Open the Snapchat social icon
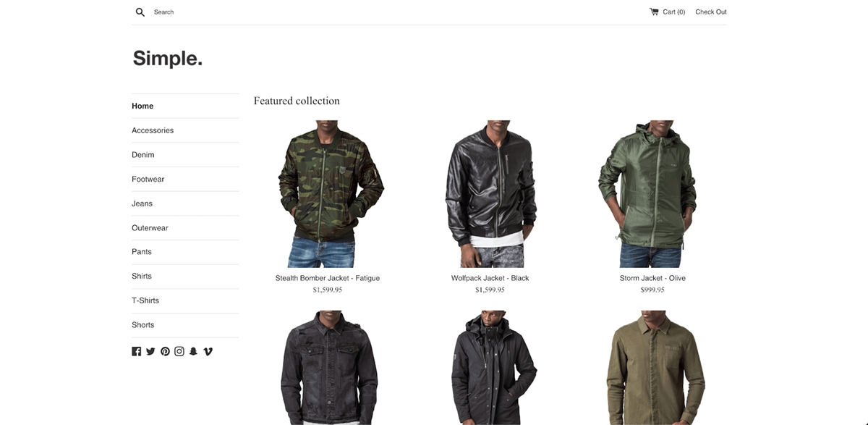The height and width of the screenshot is (425, 868). (193, 351)
